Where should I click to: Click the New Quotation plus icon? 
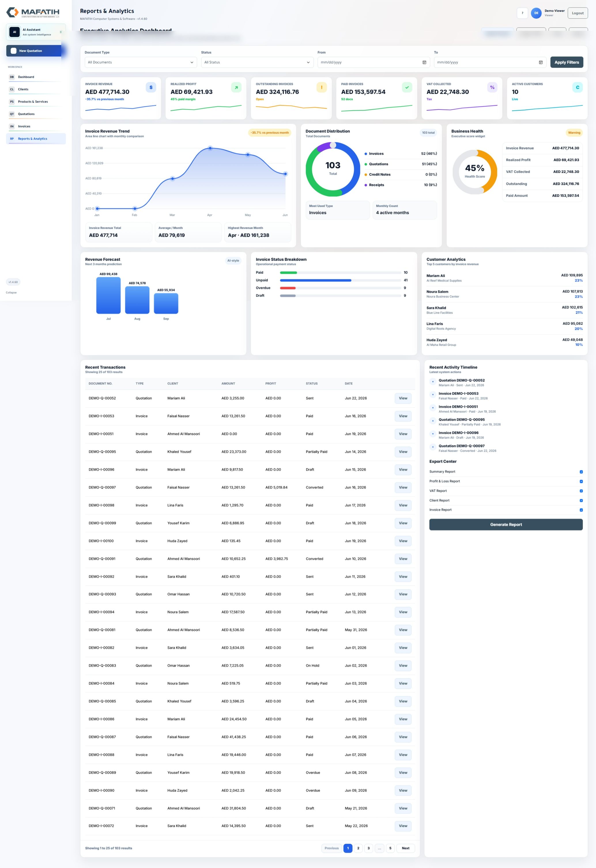(14, 51)
